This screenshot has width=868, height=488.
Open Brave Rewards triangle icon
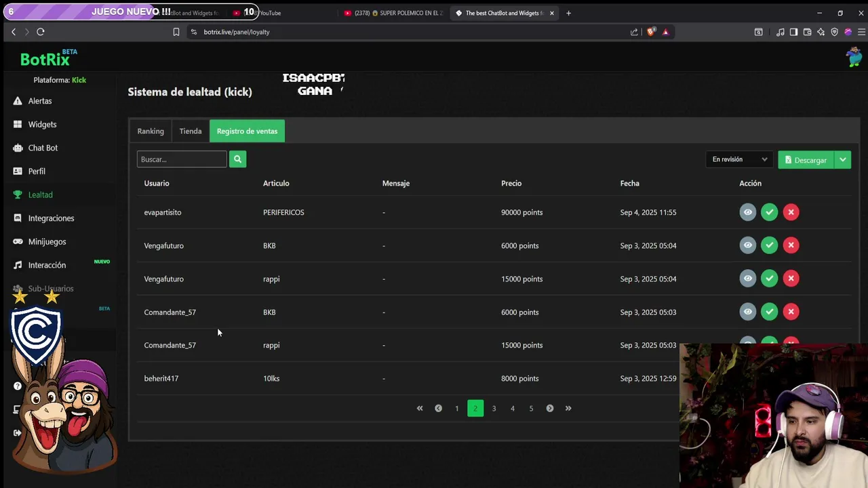click(665, 32)
